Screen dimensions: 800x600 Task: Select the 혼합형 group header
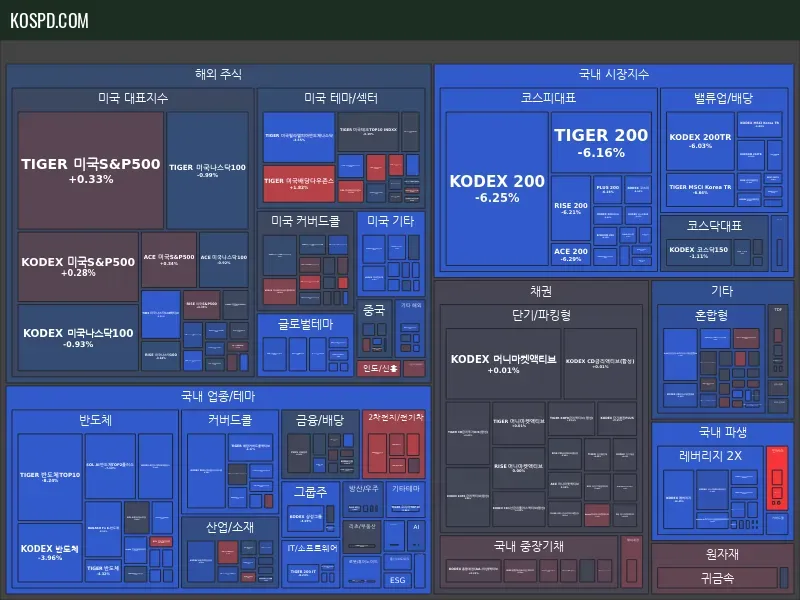point(711,315)
